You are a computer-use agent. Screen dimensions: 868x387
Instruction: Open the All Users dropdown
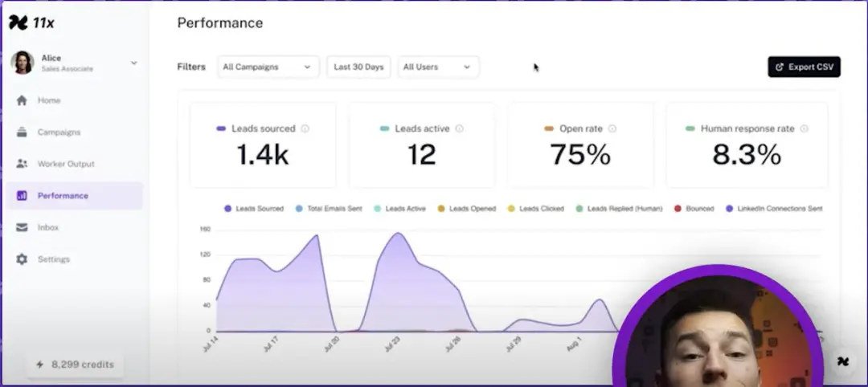click(438, 67)
